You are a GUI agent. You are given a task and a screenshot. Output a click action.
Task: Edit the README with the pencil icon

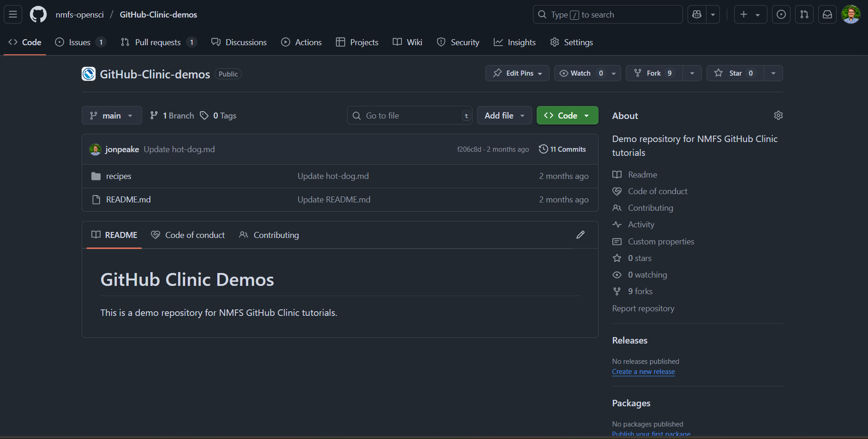pos(581,235)
